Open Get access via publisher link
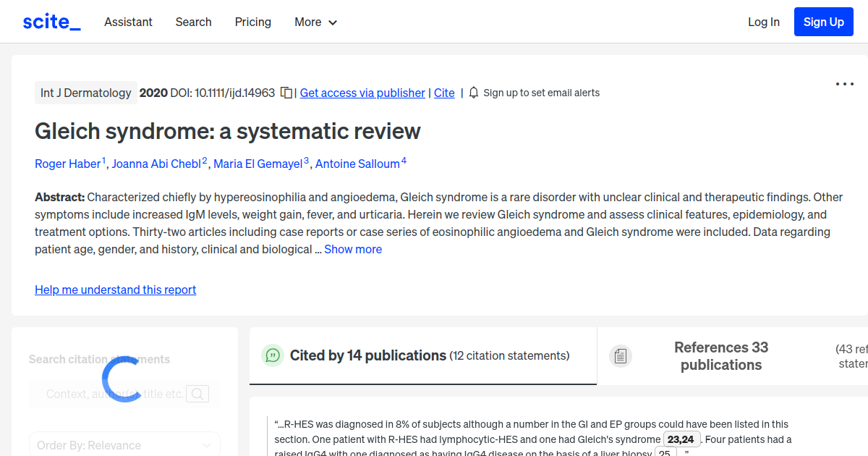This screenshot has width=868, height=456. coord(362,93)
